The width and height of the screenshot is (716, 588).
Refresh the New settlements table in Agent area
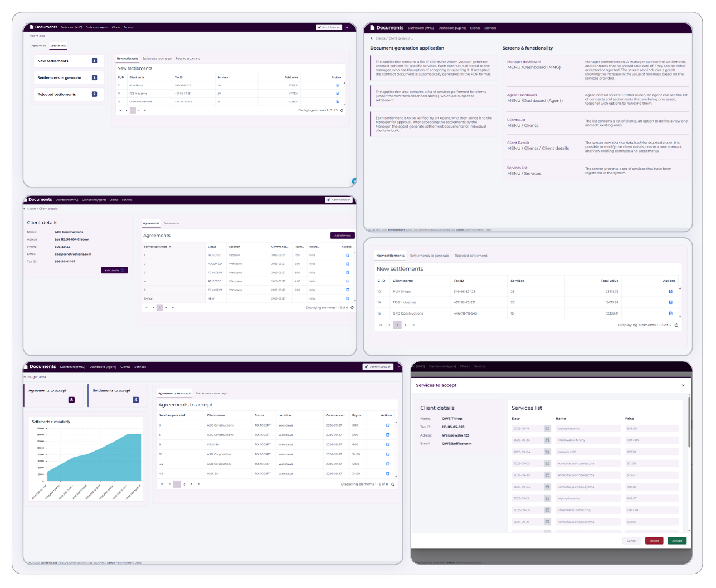click(x=342, y=110)
